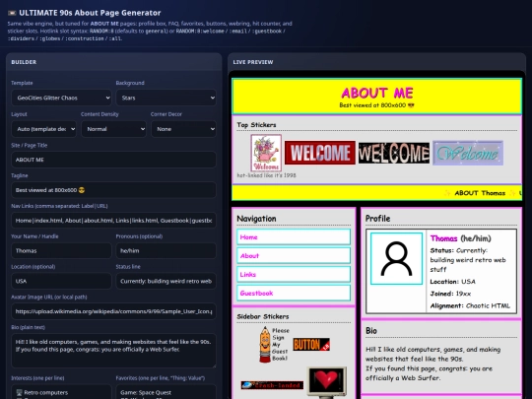Viewport: 532px width, 399px height.
Task: Open the Background dropdown set to Stars
Action: [x=166, y=98]
